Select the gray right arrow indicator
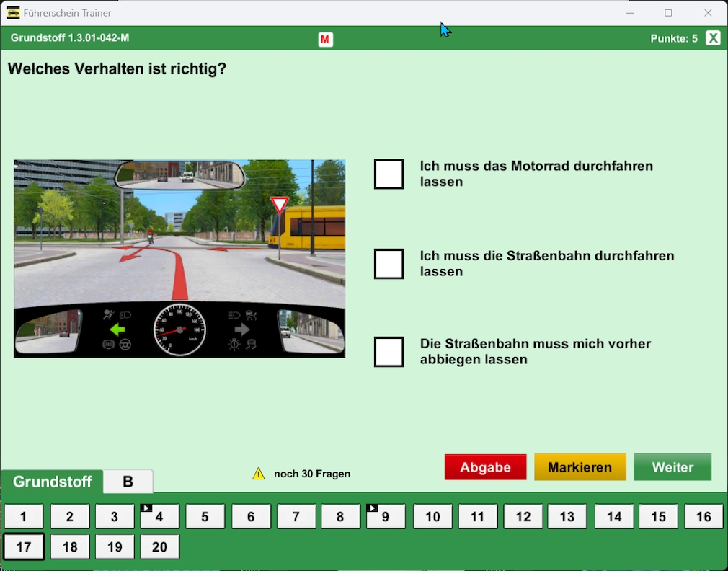The height and width of the screenshot is (571, 728). [243, 329]
